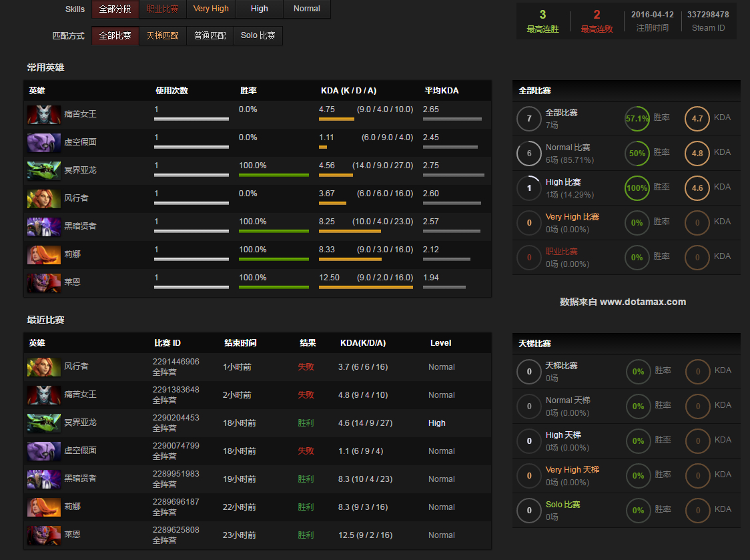This screenshot has width=750, height=560.
Task: Click the www.dotamax.com data source text
Action: (643, 302)
